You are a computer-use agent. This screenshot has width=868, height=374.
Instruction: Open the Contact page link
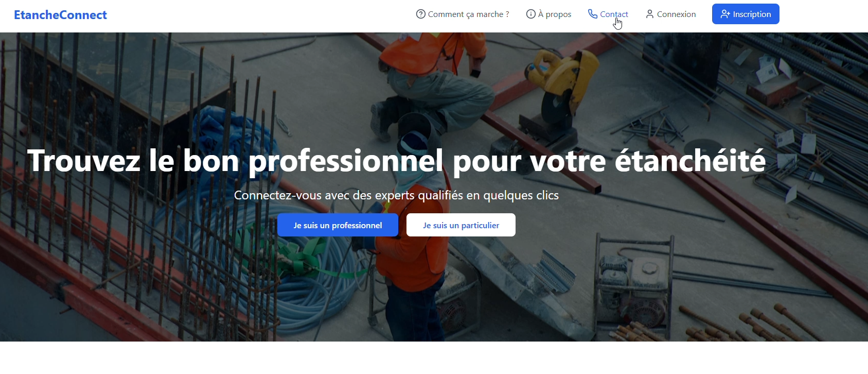tap(608, 14)
